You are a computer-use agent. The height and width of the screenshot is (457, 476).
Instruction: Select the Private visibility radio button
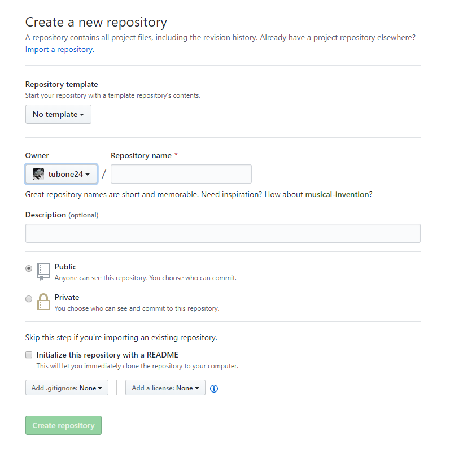click(29, 298)
